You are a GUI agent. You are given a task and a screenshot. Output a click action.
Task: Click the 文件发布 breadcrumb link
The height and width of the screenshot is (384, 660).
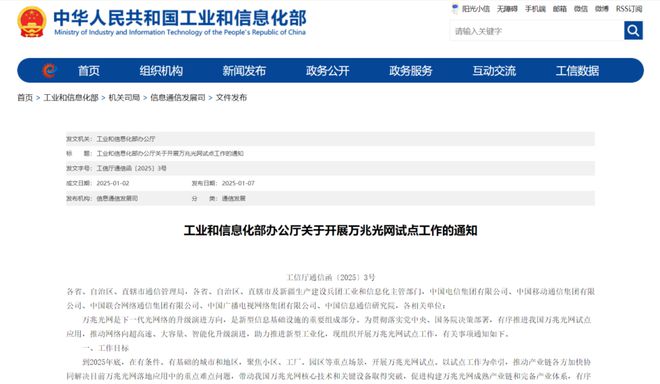(x=231, y=98)
